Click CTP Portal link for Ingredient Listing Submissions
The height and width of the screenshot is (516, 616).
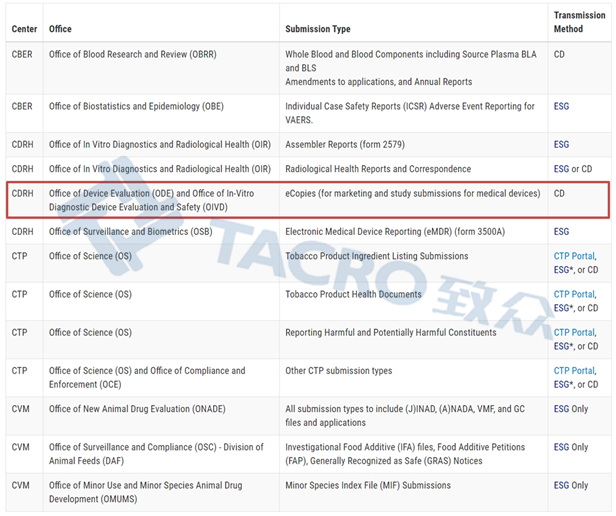(574, 256)
